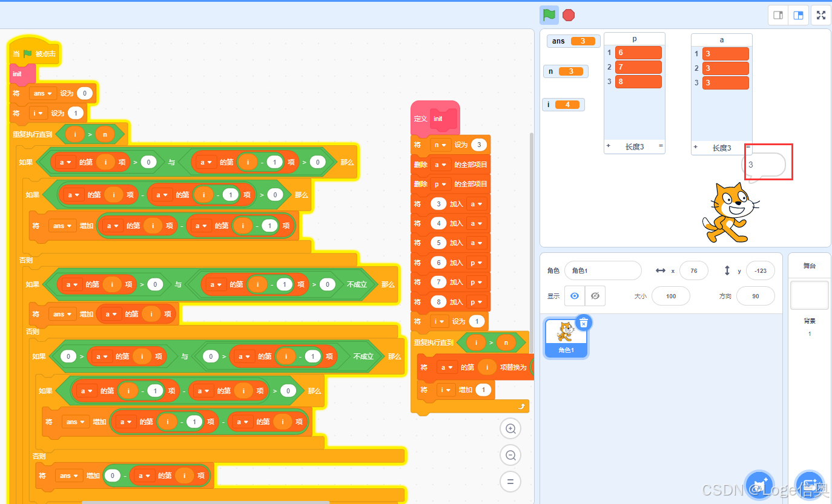Edit value 7 in 将 7 加入 p block
This screenshot has height=504, width=832.
[438, 282]
